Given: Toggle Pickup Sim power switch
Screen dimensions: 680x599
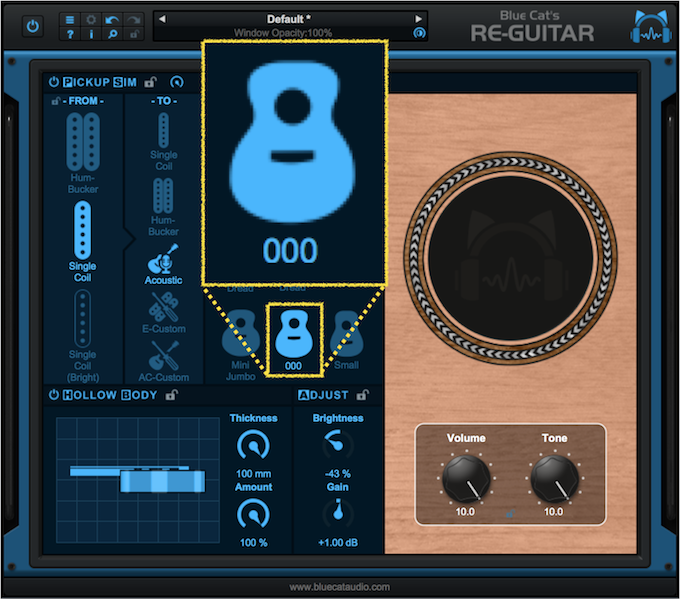Looking at the screenshot, I should point(54,82).
